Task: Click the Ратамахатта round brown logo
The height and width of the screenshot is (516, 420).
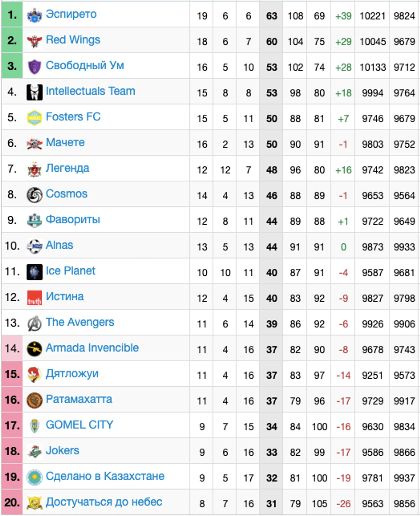Action: (x=34, y=401)
